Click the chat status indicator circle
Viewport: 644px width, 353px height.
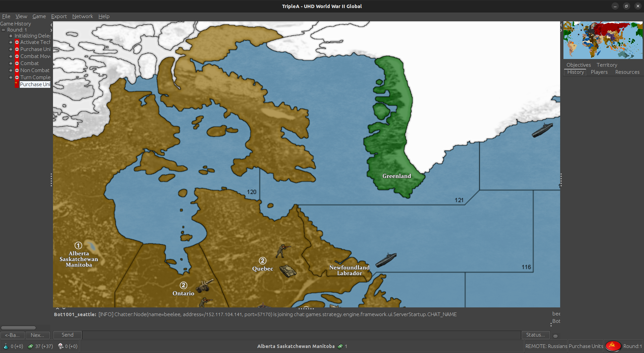pyautogui.click(x=555, y=336)
